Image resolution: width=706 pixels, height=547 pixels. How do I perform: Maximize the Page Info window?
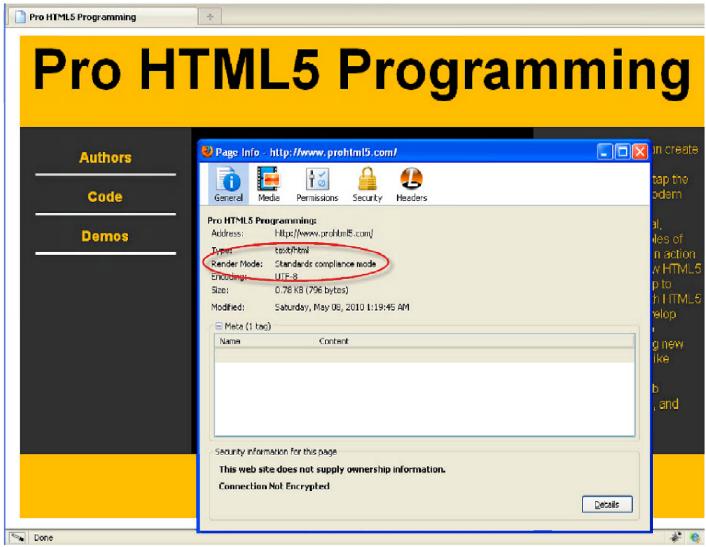(x=622, y=151)
